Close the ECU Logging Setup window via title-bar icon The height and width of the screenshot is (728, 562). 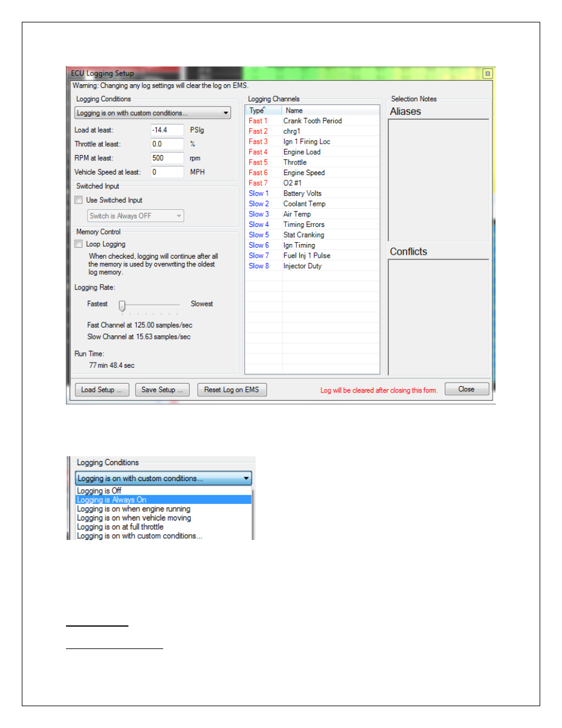coord(487,74)
